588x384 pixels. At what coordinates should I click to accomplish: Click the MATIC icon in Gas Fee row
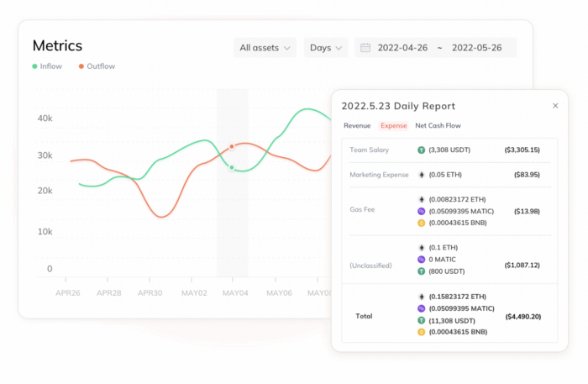[422, 210]
